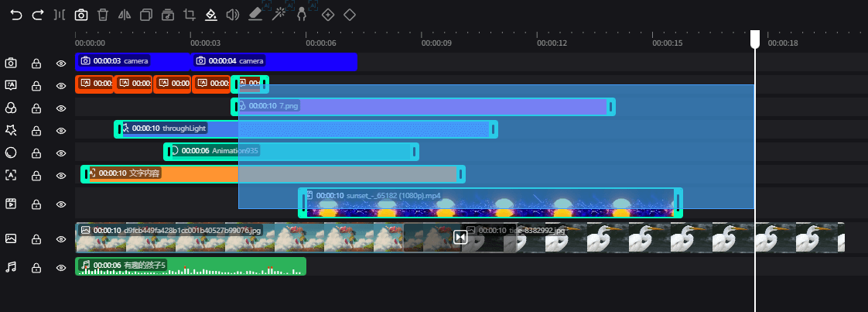Click the Undo arrow in the toolbar
Screen dimensions: 868x312
(x=16, y=15)
